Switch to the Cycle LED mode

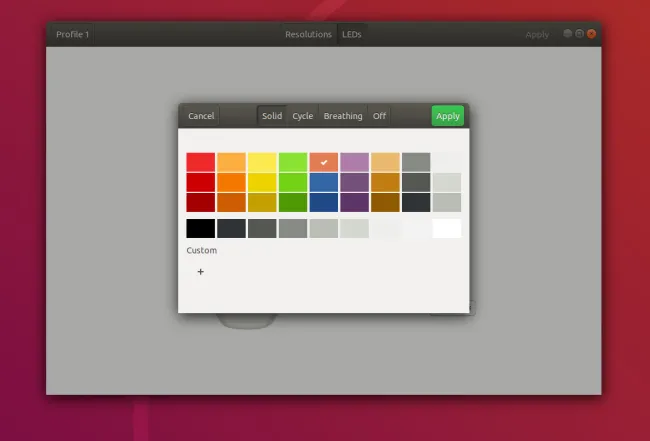click(x=303, y=116)
